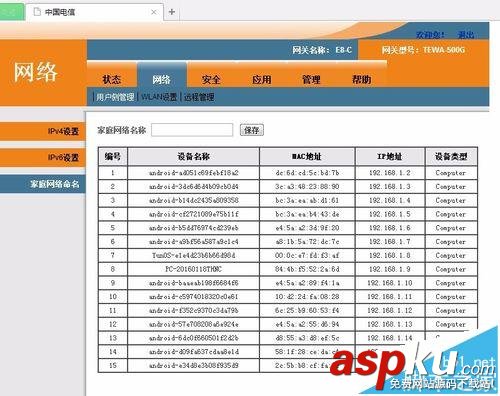The width and height of the screenshot is (500, 396).
Task: Select MAC address 00:0c:e7:fd:f3:af
Action: (x=307, y=255)
